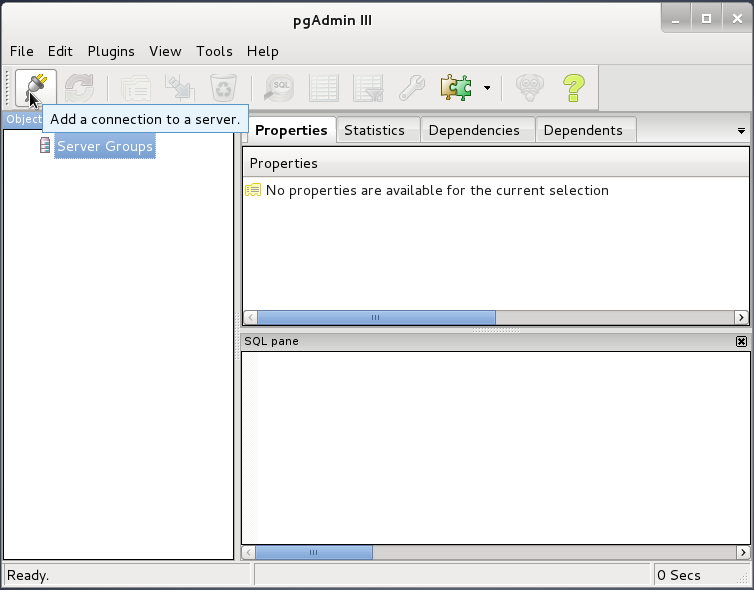Click the object Properties toolbar icon
This screenshot has height=590, width=754.
tap(136, 88)
